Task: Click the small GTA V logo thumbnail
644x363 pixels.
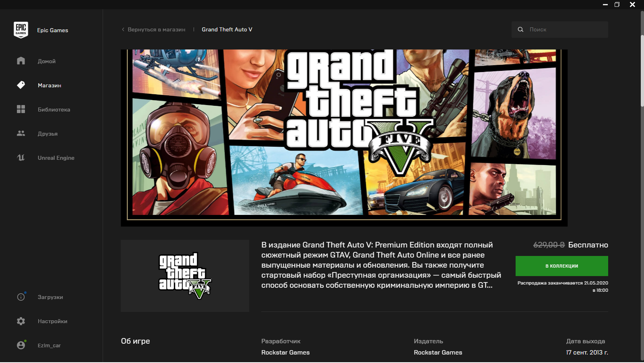Action: (185, 276)
